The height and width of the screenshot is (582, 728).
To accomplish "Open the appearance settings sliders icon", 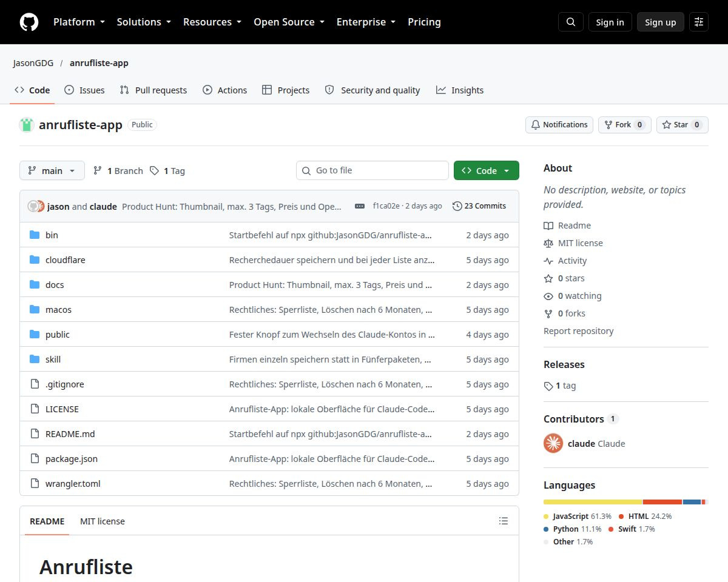I will [x=699, y=22].
